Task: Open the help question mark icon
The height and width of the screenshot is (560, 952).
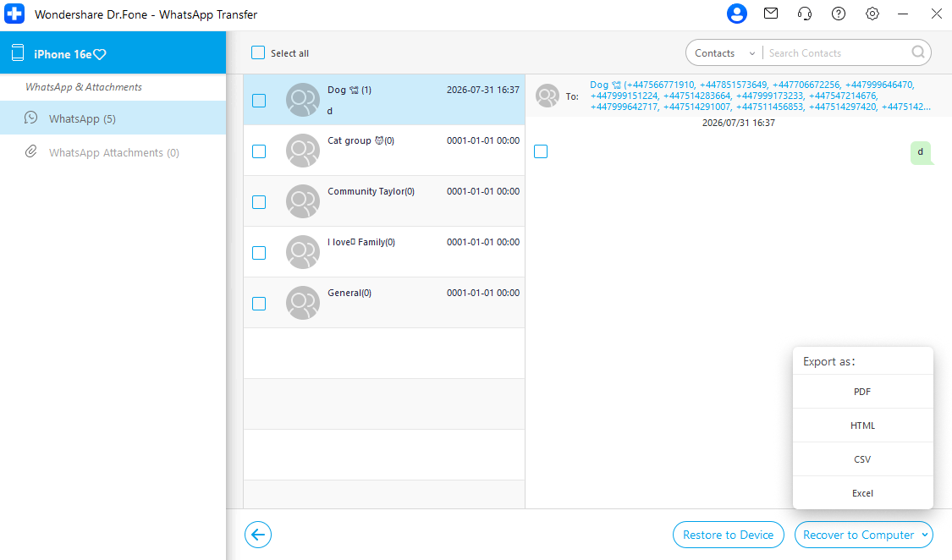Action: (839, 14)
